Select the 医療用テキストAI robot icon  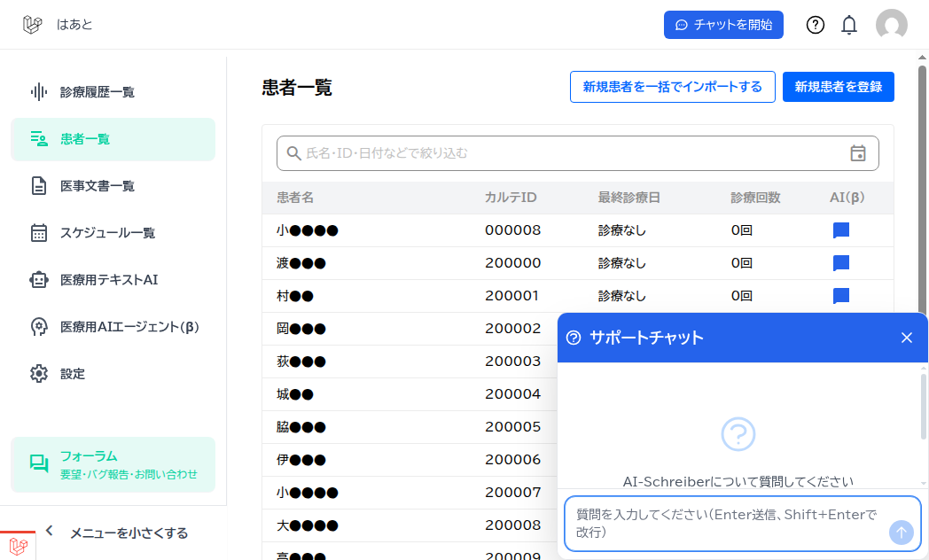pos(37,279)
